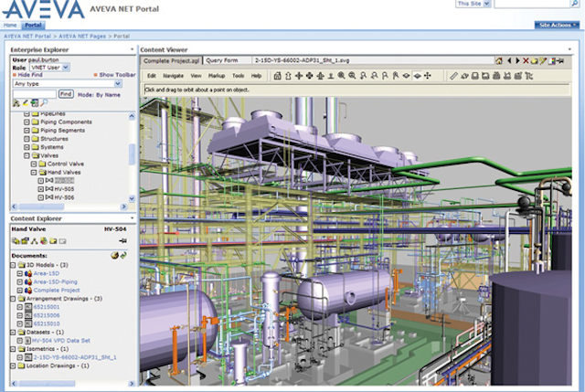Select the pan cross-arrows tool at right of navigation group
Screen dimensions: 585x392
pos(428,76)
